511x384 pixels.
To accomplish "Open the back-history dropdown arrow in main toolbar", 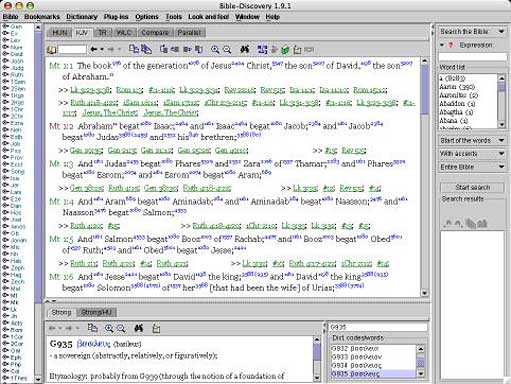I will (x=102, y=49).
